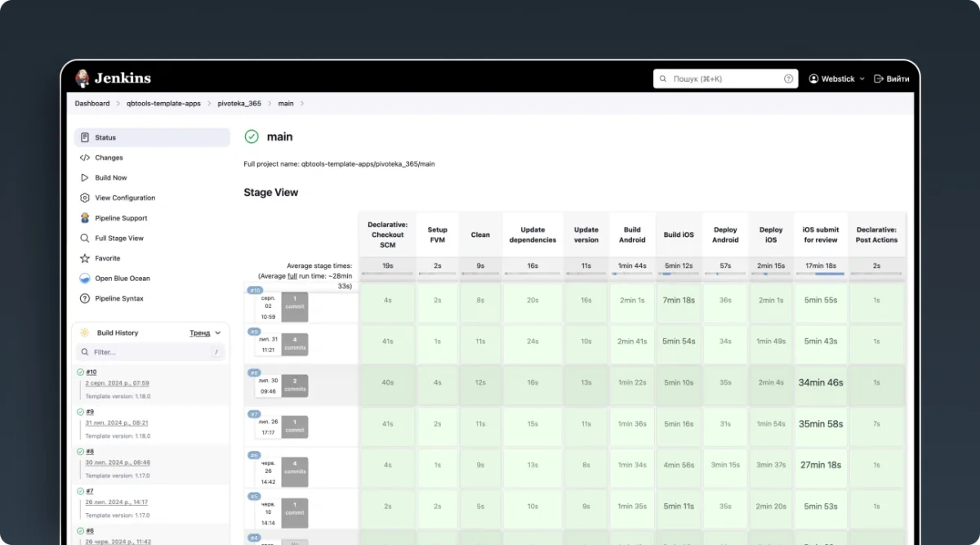Open build #9 link in Build History
The image size is (980, 545).
coord(90,412)
